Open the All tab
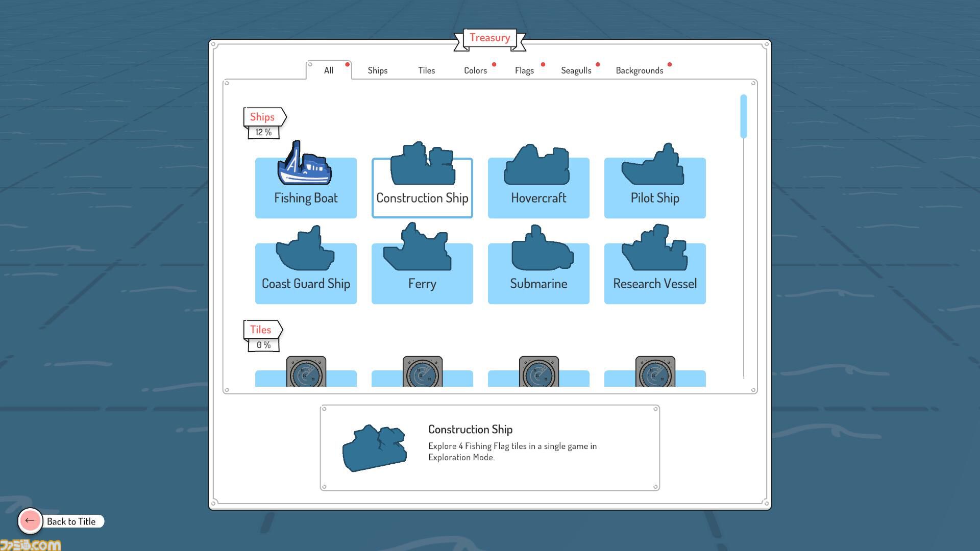The height and width of the screenshot is (551, 980). click(x=329, y=70)
